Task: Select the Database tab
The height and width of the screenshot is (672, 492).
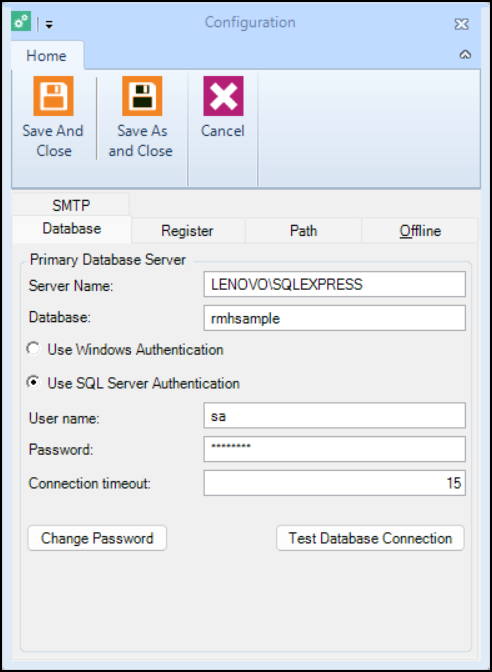Action: coord(72,229)
